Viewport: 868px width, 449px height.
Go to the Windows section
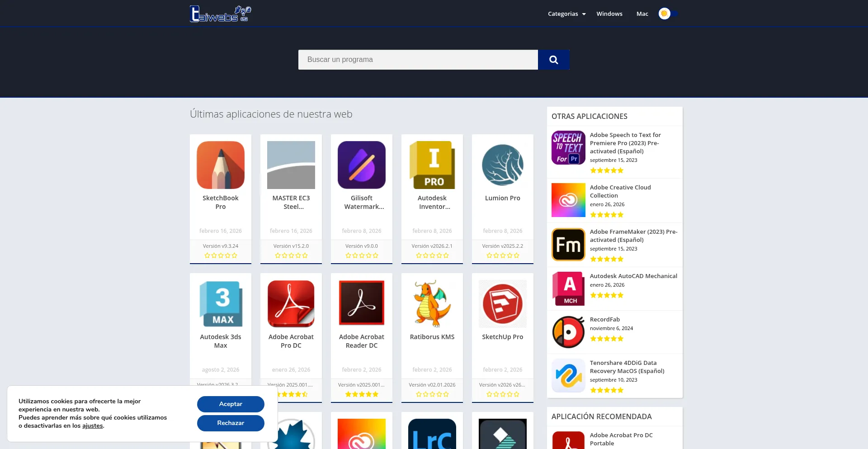tap(609, 14)
